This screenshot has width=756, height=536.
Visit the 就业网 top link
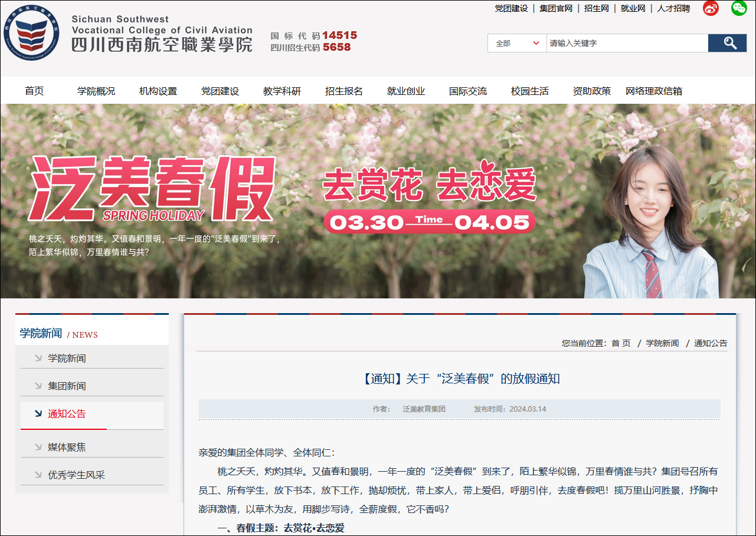633,8
